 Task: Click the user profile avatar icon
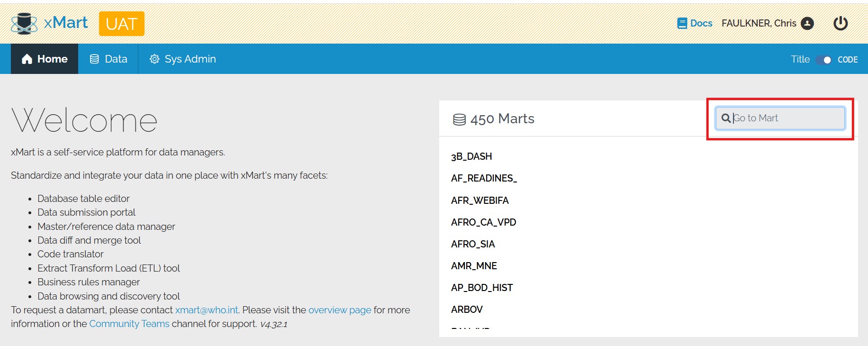(807, 23)
